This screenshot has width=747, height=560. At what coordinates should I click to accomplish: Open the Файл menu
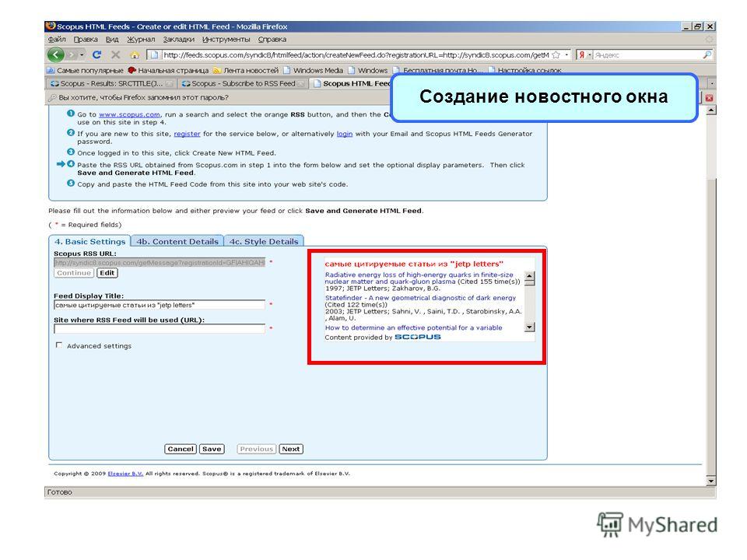(57, 39)
